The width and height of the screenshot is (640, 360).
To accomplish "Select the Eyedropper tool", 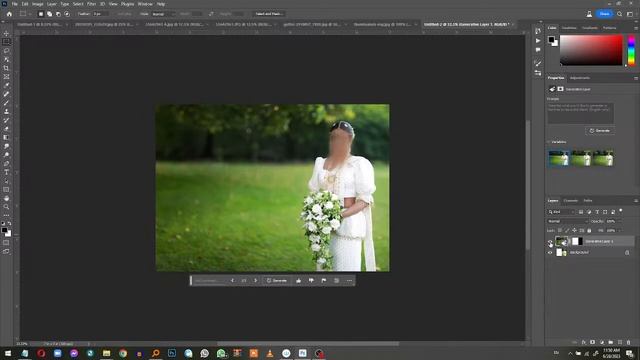I will (x=6, y=85).
